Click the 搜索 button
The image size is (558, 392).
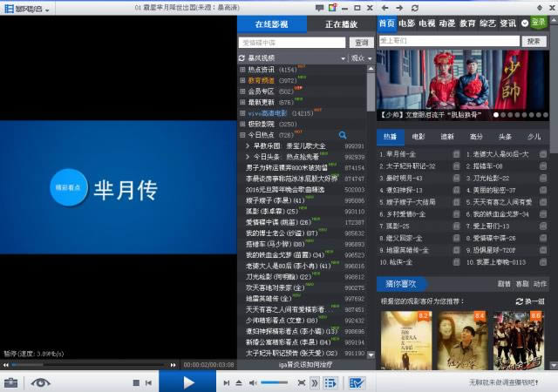534,41
